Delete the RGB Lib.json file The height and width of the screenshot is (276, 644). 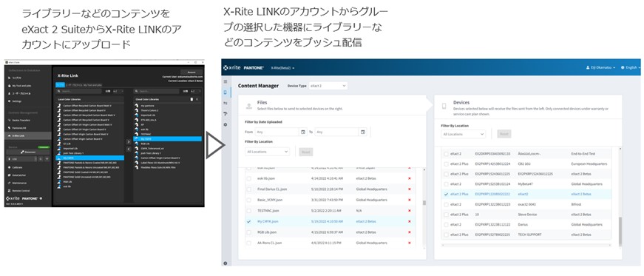click(x=409, y=232)
